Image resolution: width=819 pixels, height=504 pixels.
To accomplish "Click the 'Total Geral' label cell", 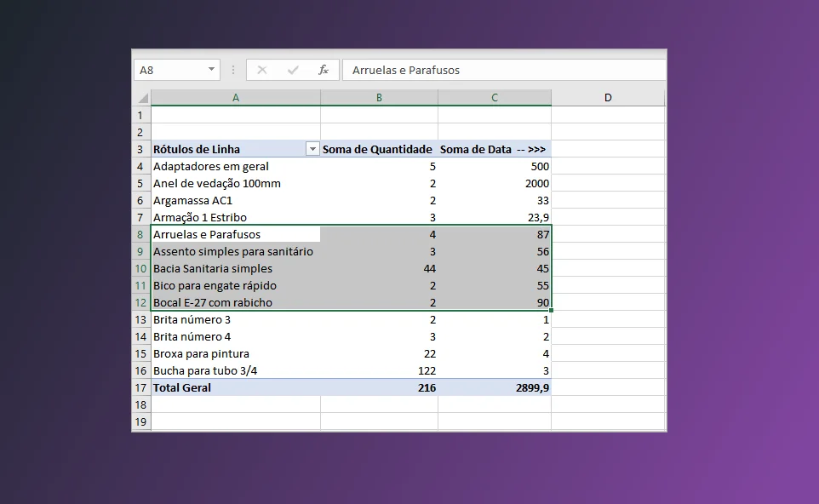I will pyautogui.click(x=236, y=387).
